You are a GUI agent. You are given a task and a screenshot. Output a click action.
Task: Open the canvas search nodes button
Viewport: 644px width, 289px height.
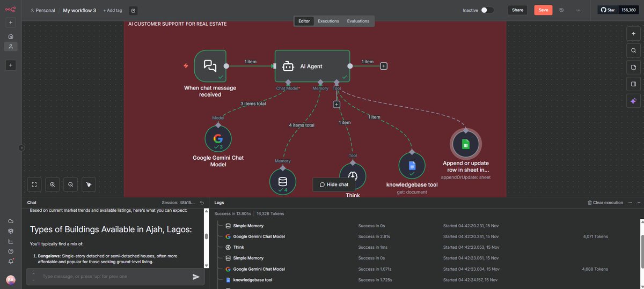pyautogui.click(x=633, y=50)
